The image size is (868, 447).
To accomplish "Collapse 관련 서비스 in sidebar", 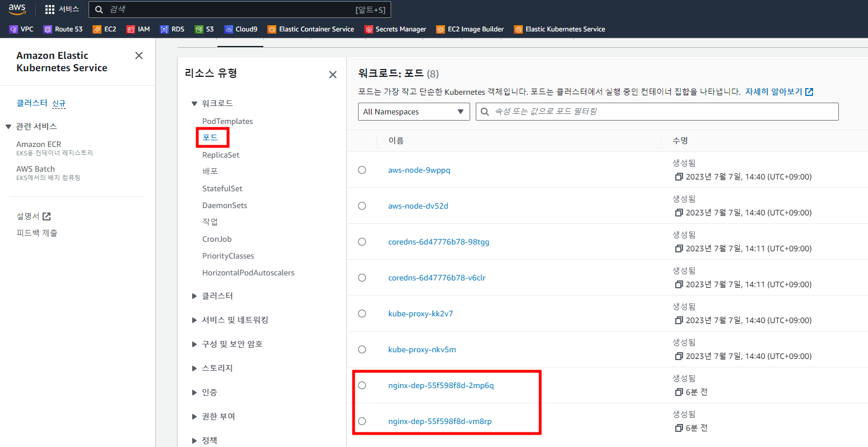I will point(8,127).
